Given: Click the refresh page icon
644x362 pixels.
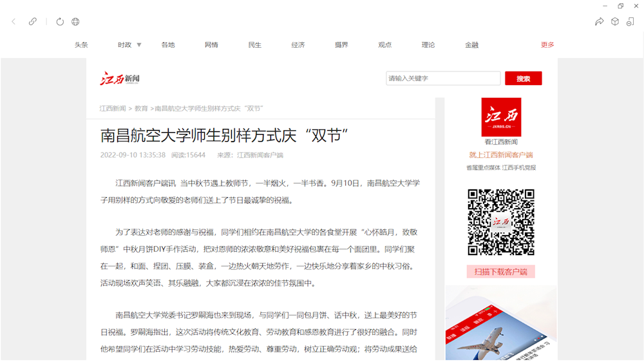Looking at the screenshot, I should 60,21.
